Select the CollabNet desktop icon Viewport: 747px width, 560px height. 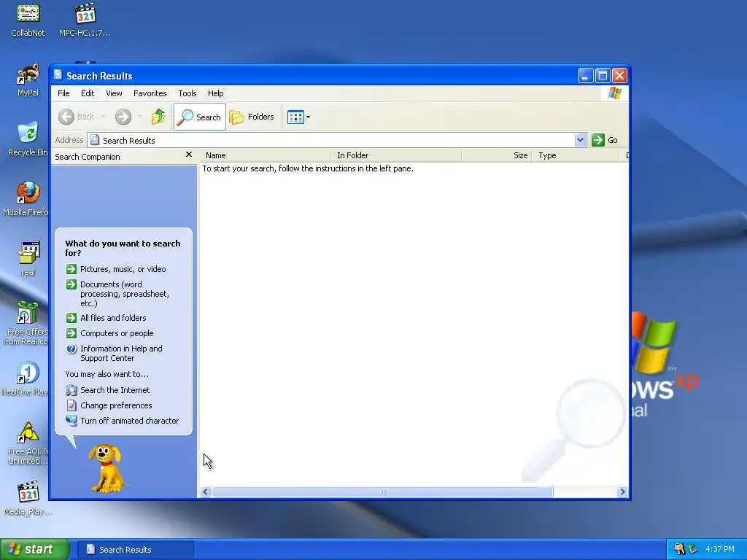(28, 20)
